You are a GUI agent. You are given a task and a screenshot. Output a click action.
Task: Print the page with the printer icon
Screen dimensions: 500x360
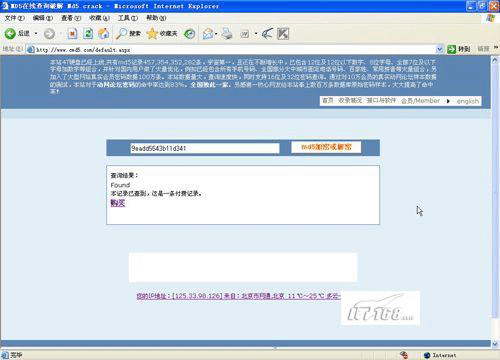pos(227,34)
